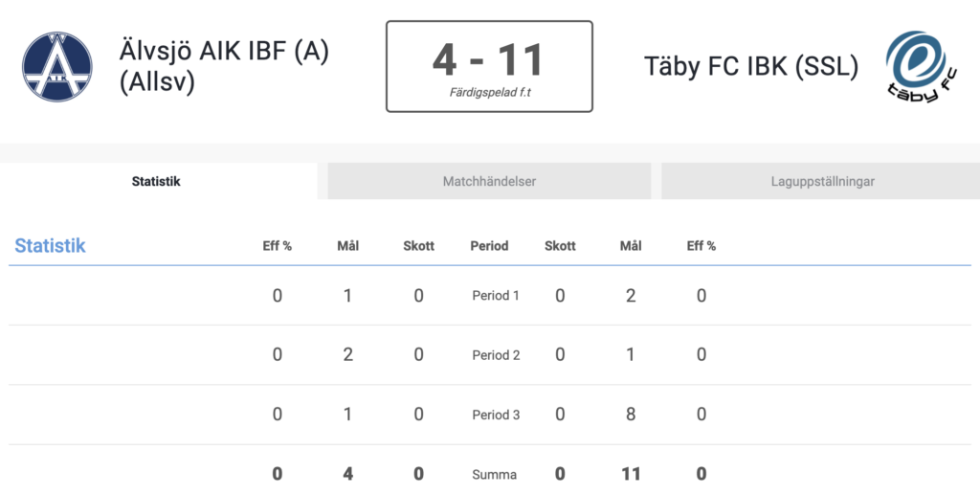The width and height of the screenshot is (980, 495).
Task: Click the Färdigspelad f.t status text
Action: click(x=490, y=93)
